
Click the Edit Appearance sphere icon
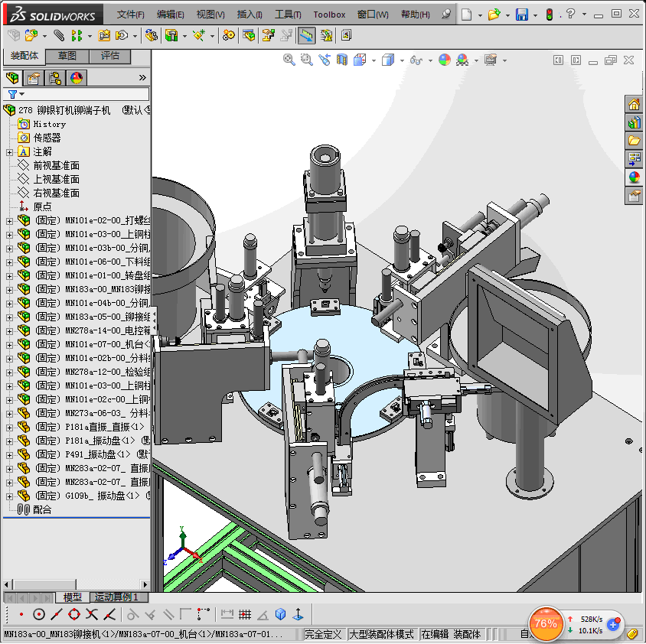click(445, 60)
